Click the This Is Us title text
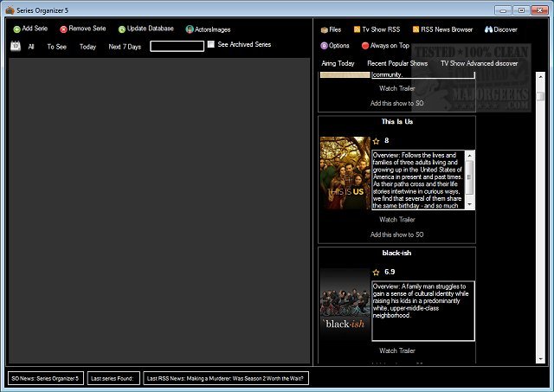Viewport: 554px width, 392px height. [397, 121]
